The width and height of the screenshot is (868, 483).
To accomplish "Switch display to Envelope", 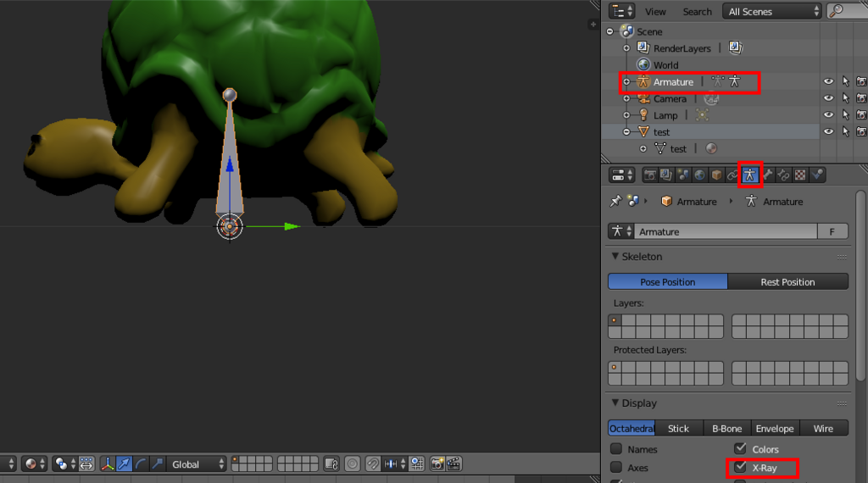I will pyautogui.click(x=775, y=428).
